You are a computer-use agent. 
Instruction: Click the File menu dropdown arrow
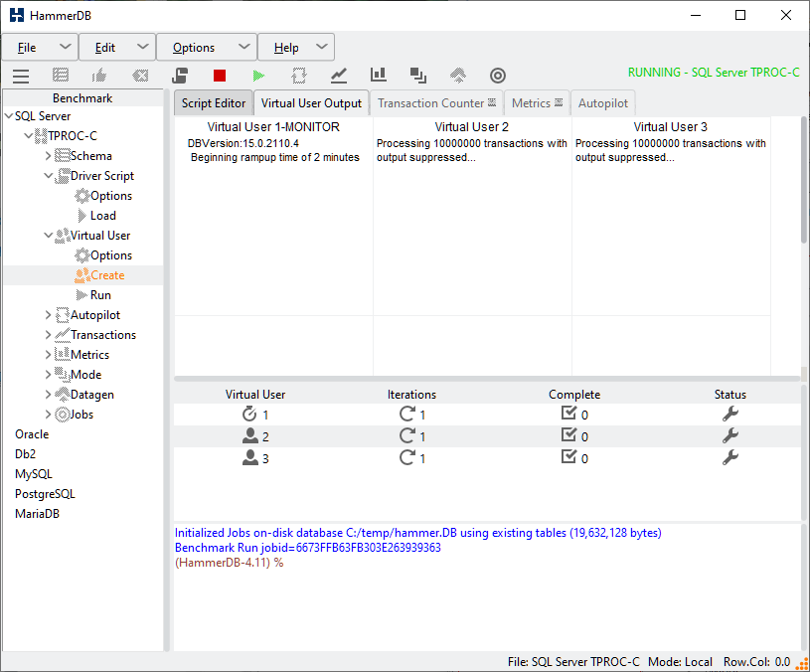(x=65, y=47)
